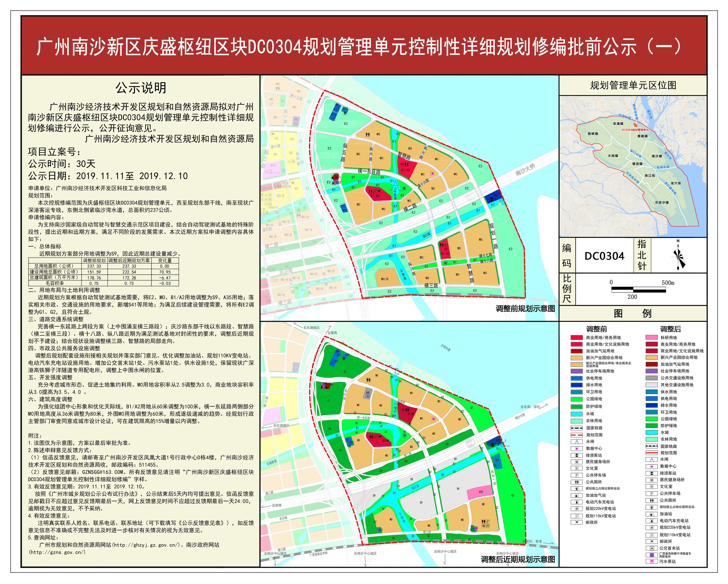Click the 新兴产业园综合用地/商业服务业设施用地 hatched swatch
The image size is (728, 584).
coord(576,365)
